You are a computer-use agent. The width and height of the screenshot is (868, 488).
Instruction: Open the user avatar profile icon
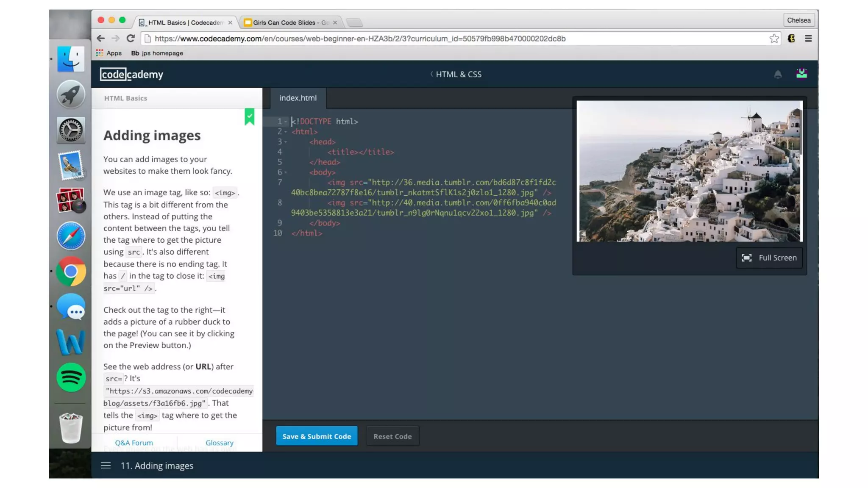(x=801, y=74)
